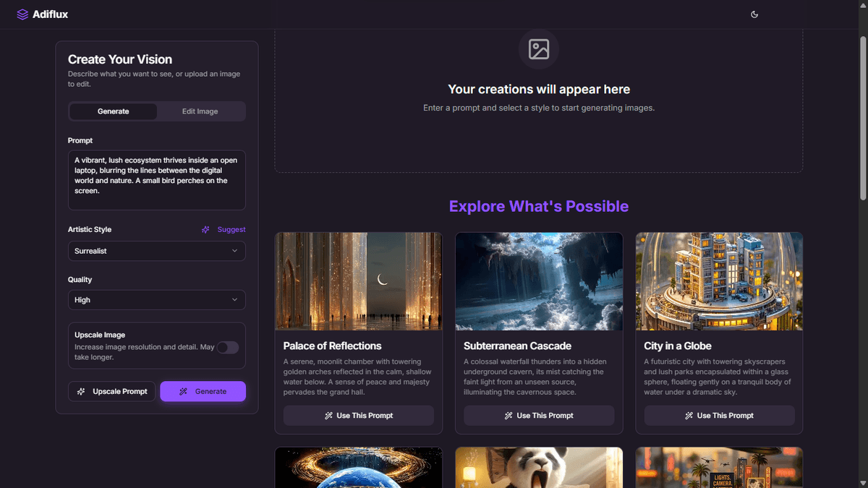
Task: Click the sparkle icon beside Suggest
Action: (206, 229)
